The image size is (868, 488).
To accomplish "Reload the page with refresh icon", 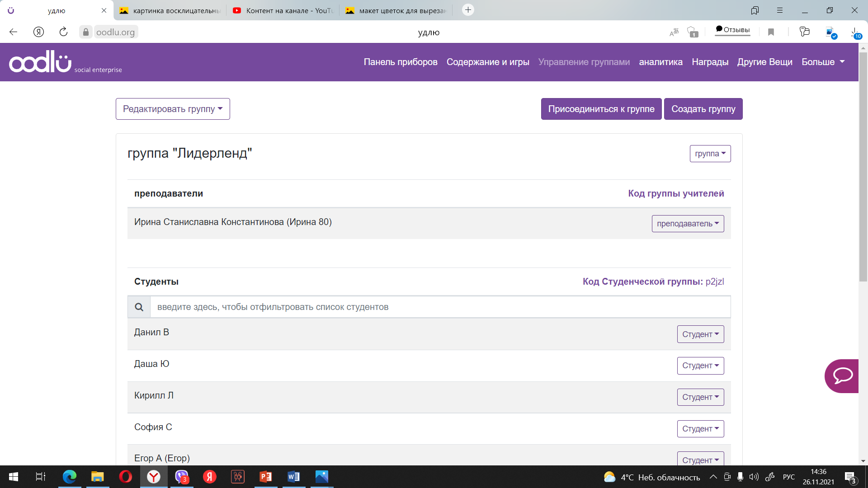I will pos(63,32).
